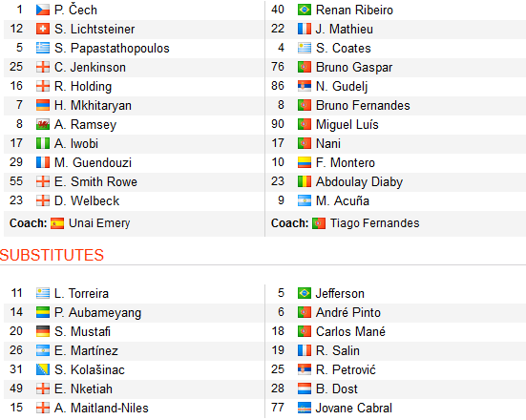Open coach Tiago Fernandes profile
This screenshot has width=526, height=420.
[x=375, y=223]
